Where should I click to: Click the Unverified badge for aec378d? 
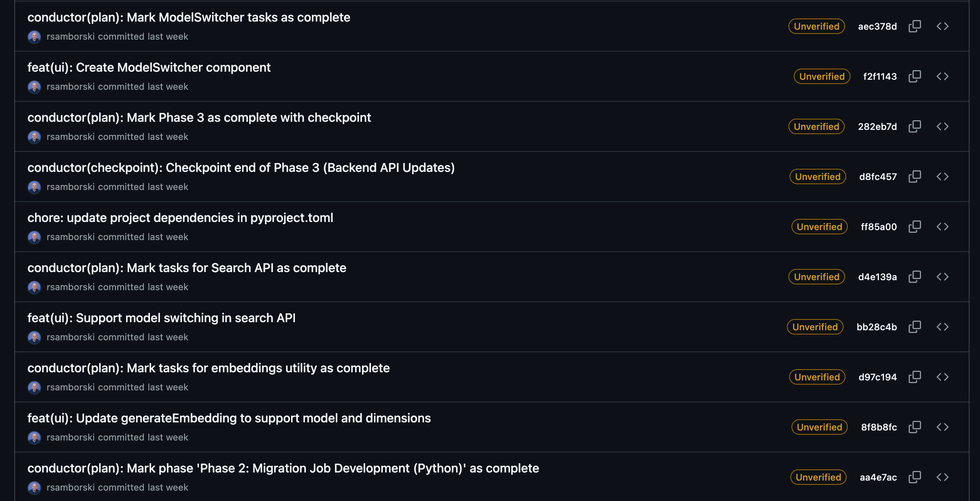(x=816, y=26)
